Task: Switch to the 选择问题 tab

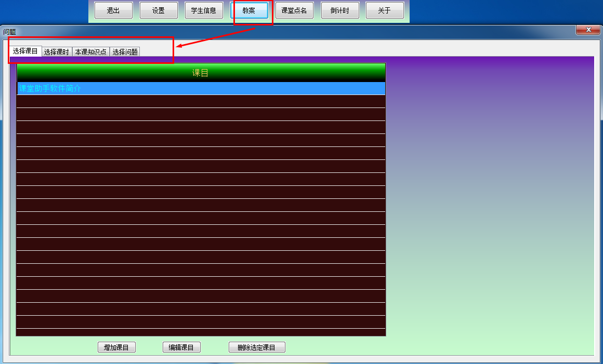Action: click(x=125, y=52)
